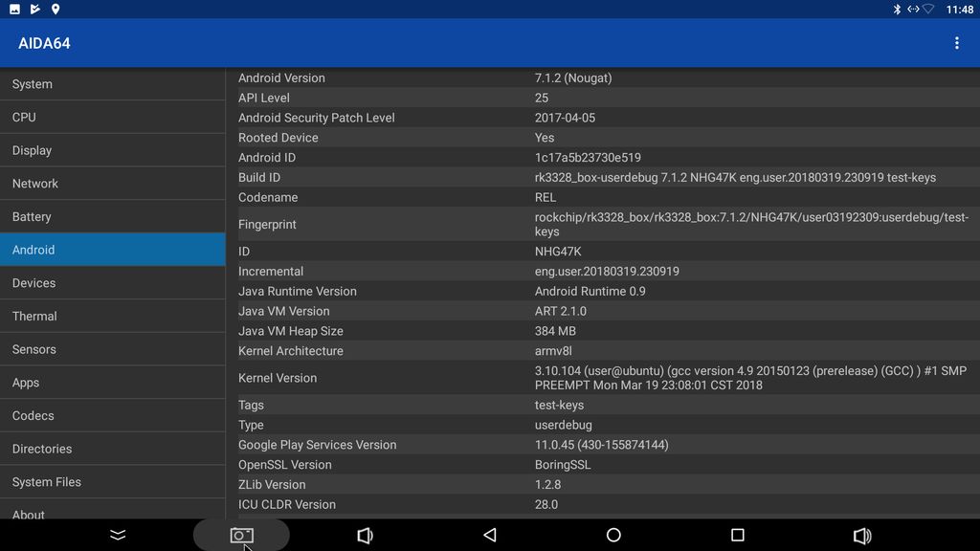Tap the screenshot camera icon in navigation bar
The image size is (980, 551).
click(x=241, y=536)
